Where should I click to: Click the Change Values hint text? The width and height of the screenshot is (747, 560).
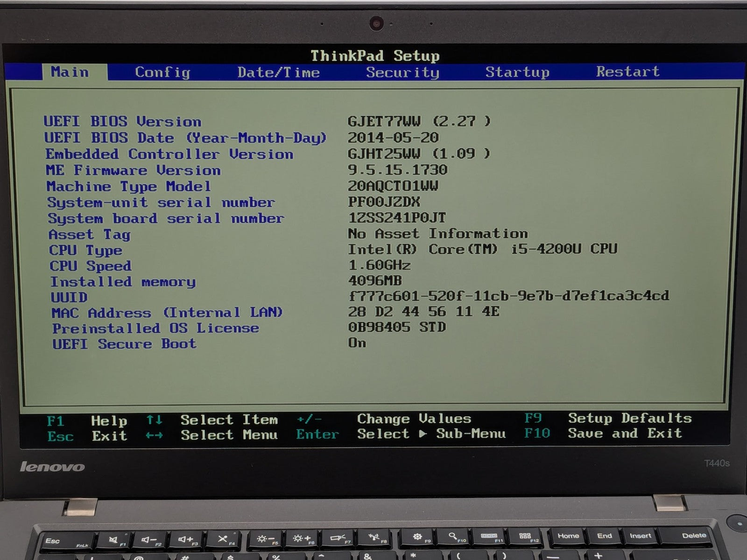click(414, 419)
